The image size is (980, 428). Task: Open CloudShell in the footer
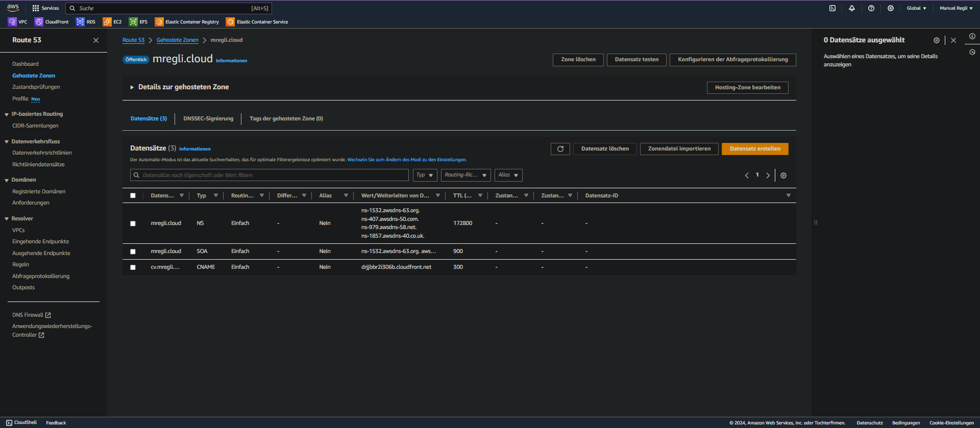click(x=21, y=423)
